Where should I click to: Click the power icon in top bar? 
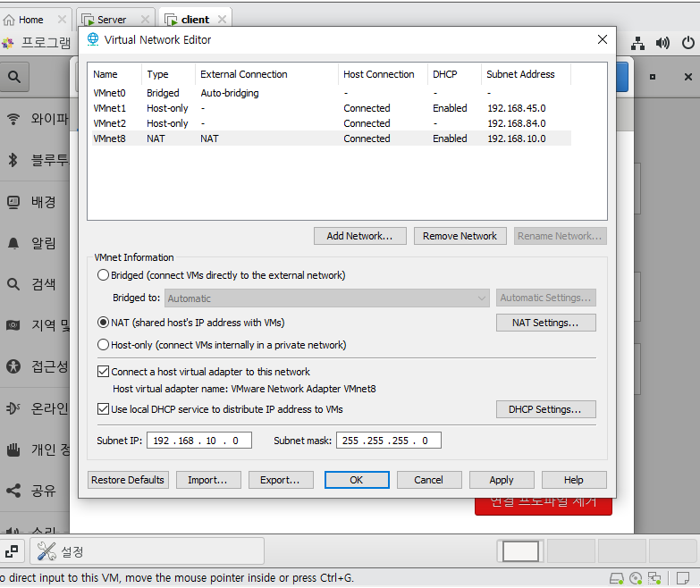pyautogui.click(x=688, y=43)
